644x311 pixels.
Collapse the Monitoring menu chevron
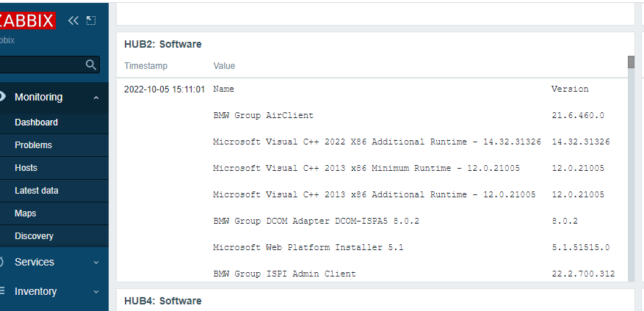click(96, 97)
